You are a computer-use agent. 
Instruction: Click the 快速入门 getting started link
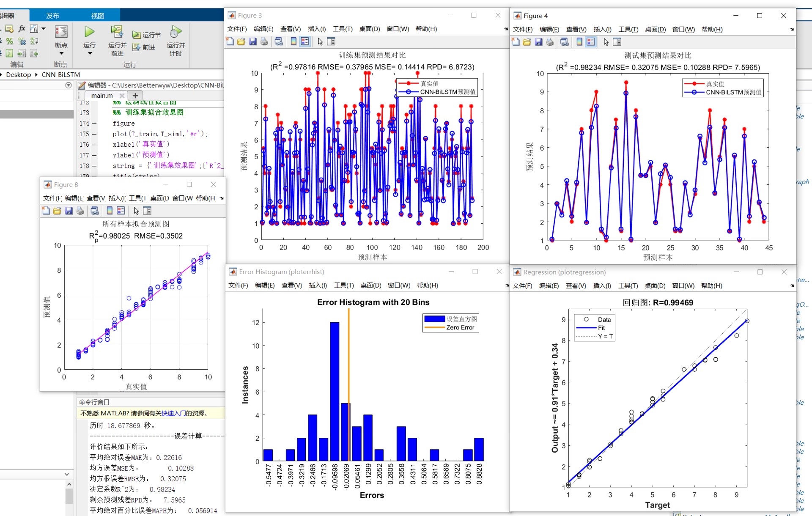(173, 413)
